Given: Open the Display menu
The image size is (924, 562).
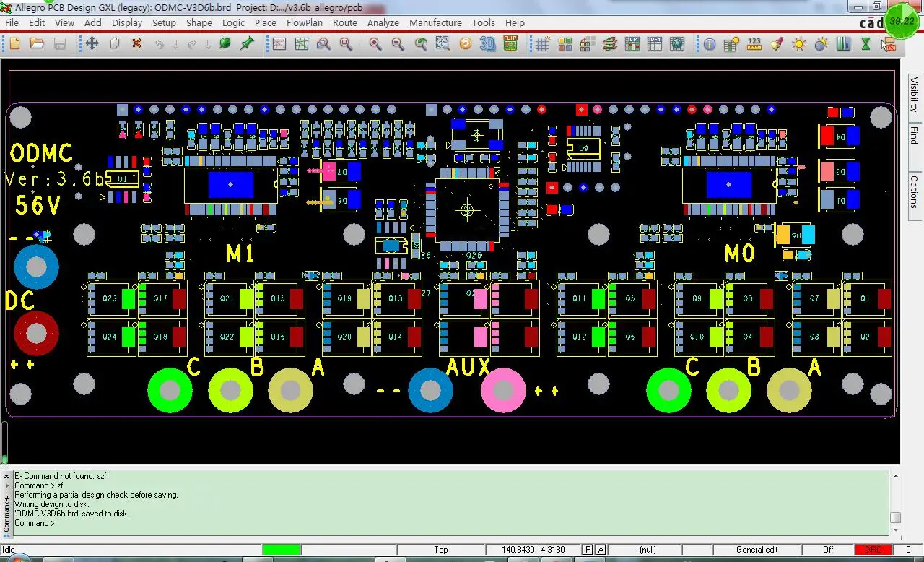Looking at the screenshot, I should (x=127, y=22).
